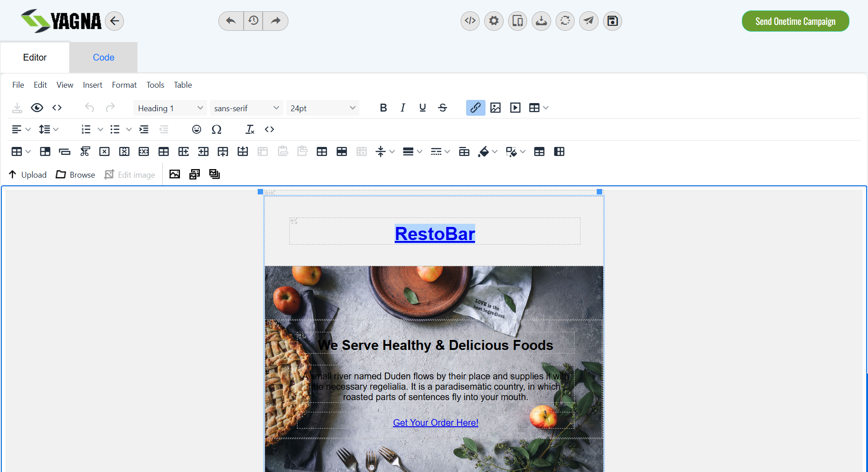
Task: Click the Send Onetime Campaign button
Action: pyautogui.click(x=795, y=21)
